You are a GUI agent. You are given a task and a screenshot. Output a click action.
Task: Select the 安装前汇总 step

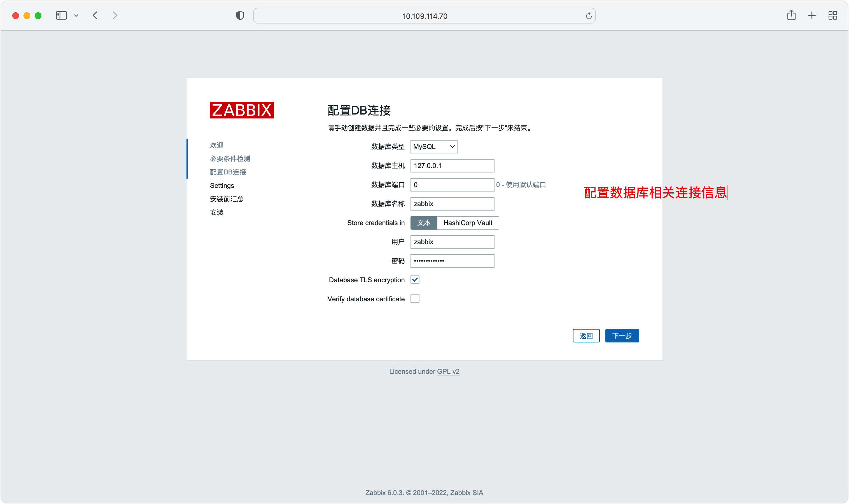227,199
